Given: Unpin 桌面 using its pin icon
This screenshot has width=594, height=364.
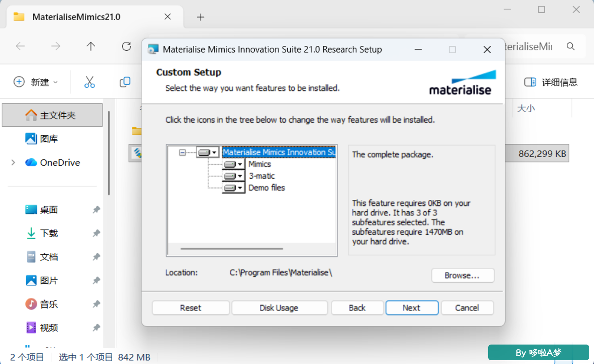Looking at the screenshot, I should click(x=97, y=210).
